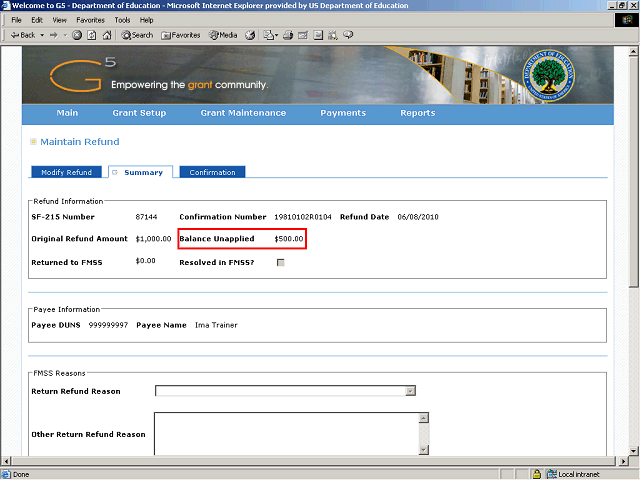Open the Grant Maintenance navigation item
640x480 pixels.
[243, 113]
